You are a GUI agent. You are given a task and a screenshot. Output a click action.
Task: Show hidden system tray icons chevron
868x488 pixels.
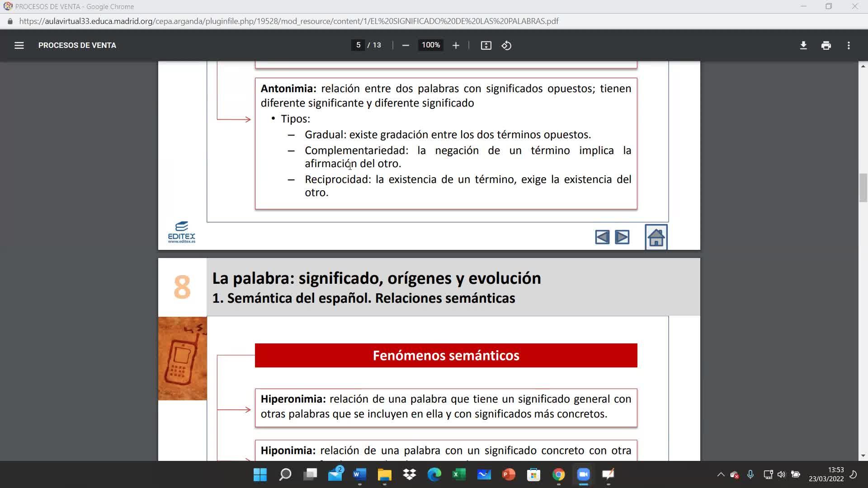pos(721,474)
